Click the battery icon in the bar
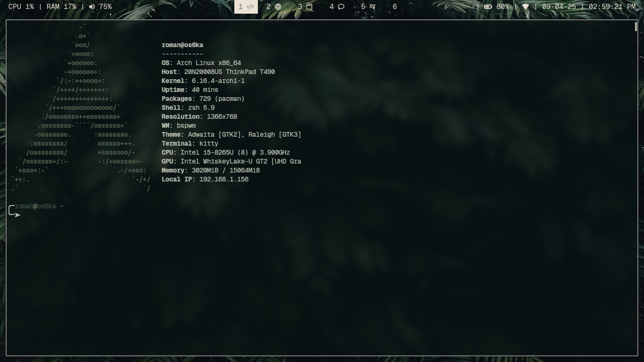 coord(488,7)
